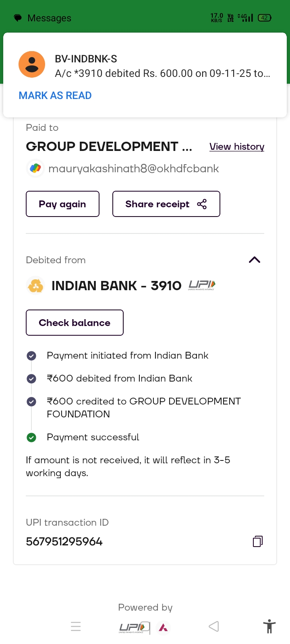Open the BV-INDBNK-S debit message notification

tap(162, 66)
